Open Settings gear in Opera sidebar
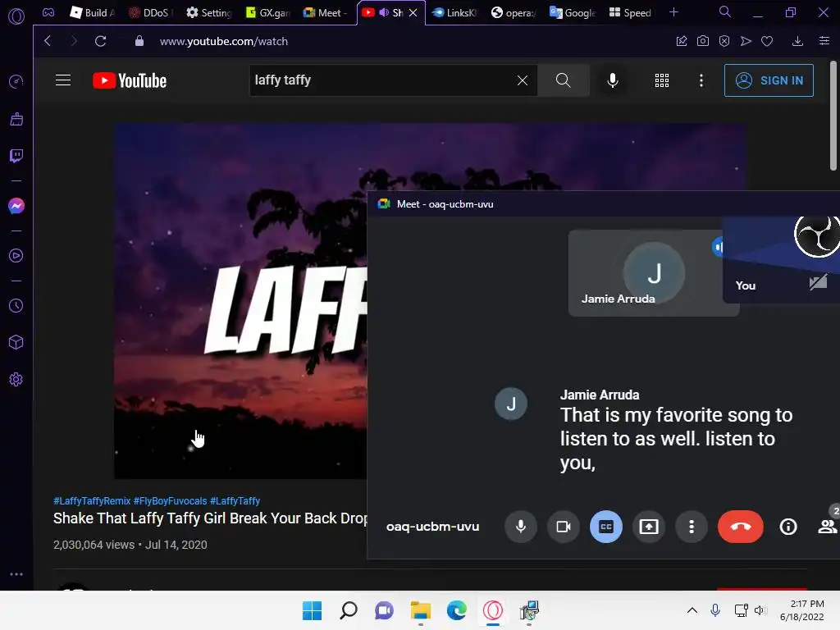840x630 pixels. coord(16,379)
